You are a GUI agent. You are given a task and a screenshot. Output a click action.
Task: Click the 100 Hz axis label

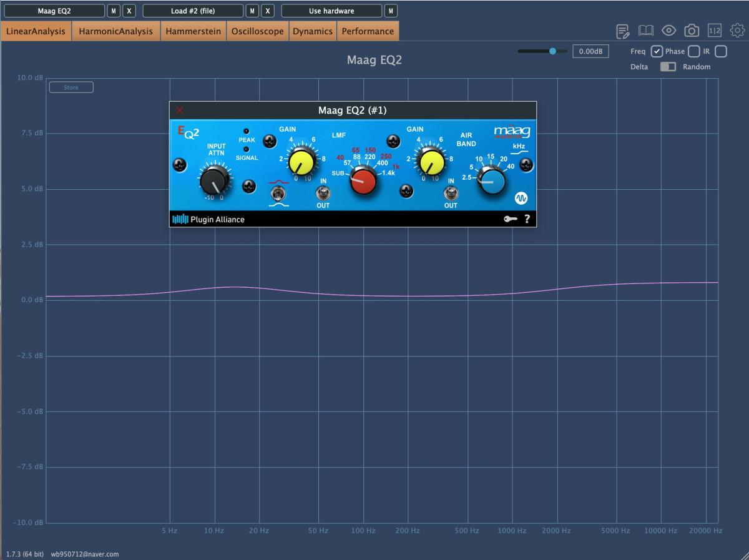(363, 531)
